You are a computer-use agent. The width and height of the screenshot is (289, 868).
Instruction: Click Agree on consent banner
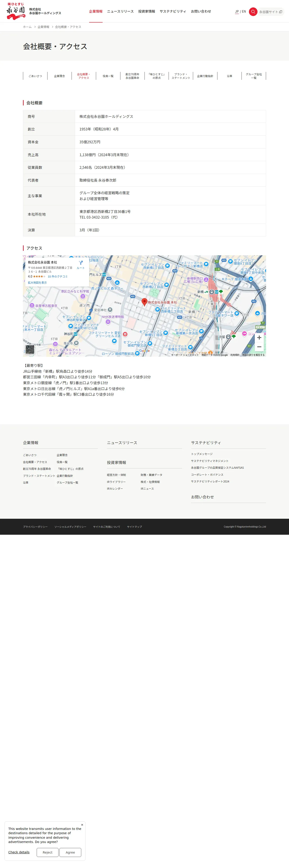pos(70,852)
